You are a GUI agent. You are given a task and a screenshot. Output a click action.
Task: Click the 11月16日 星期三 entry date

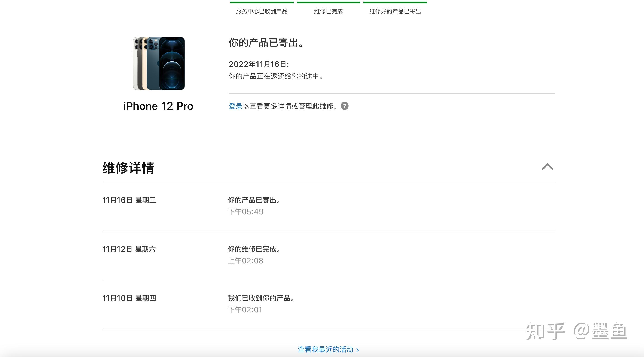click(129, 200)
